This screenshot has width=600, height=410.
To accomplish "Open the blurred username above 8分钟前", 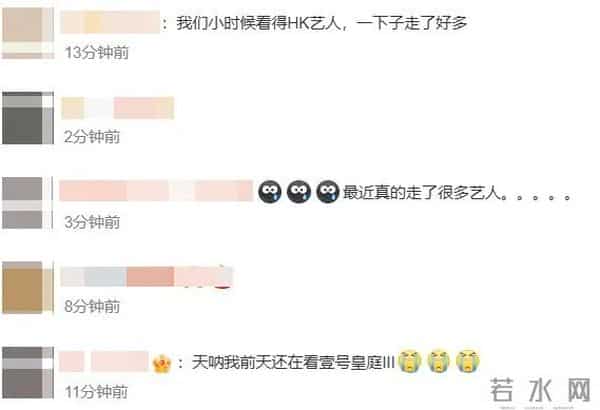I will tap(147, 276).
